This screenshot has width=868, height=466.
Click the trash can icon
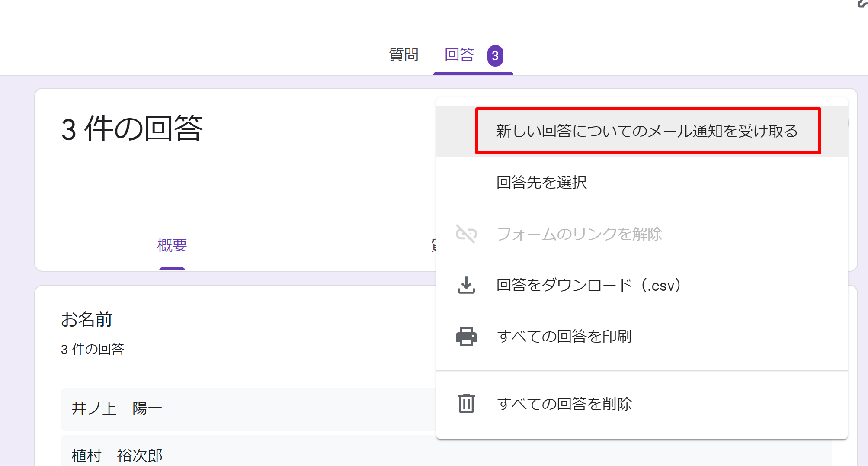click(x=466, y=404)
